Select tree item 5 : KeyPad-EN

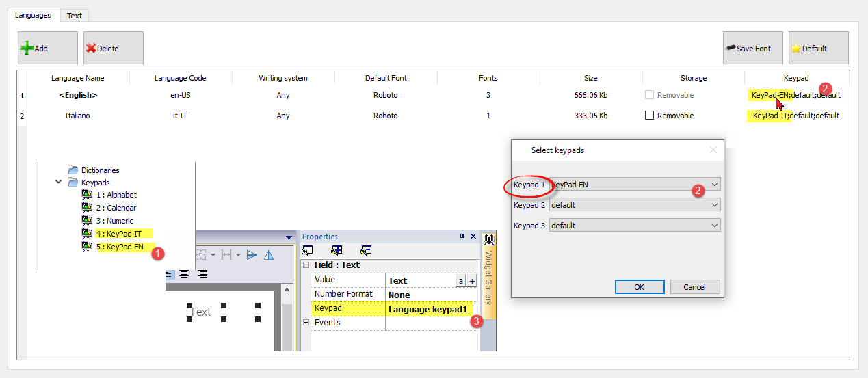point(120,247)
